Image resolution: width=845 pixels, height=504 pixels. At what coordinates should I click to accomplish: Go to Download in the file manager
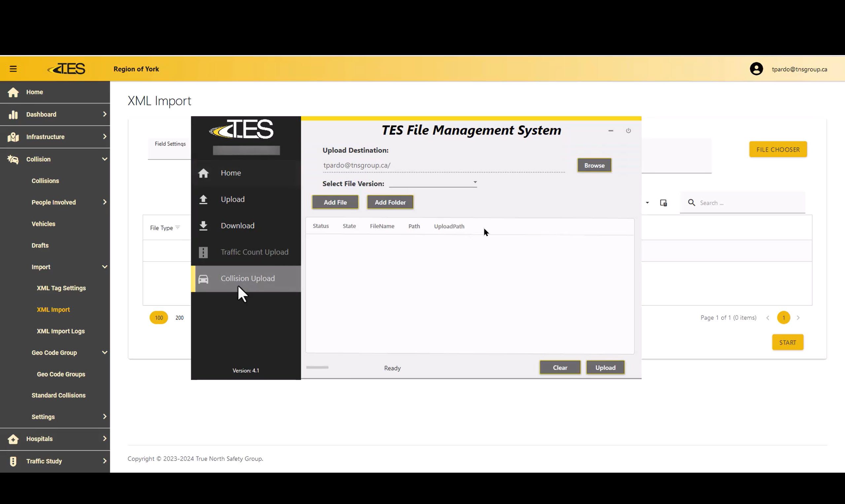(237, 226)
